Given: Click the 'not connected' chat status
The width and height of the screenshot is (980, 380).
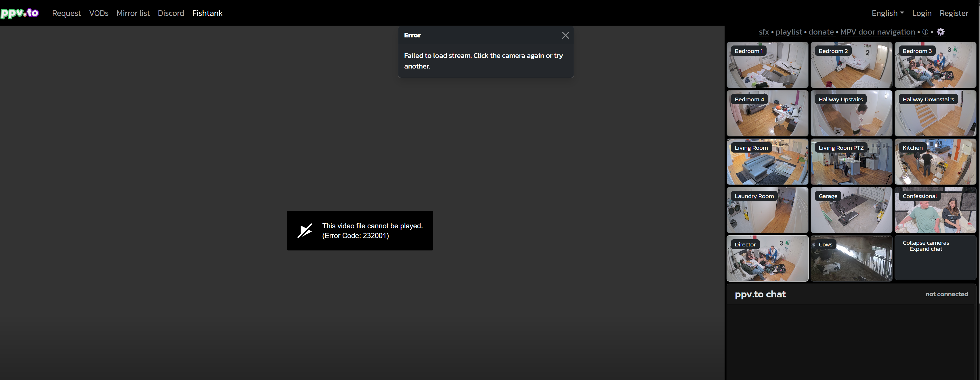Looking at the screenshot, I should click(x=947, y=294).
